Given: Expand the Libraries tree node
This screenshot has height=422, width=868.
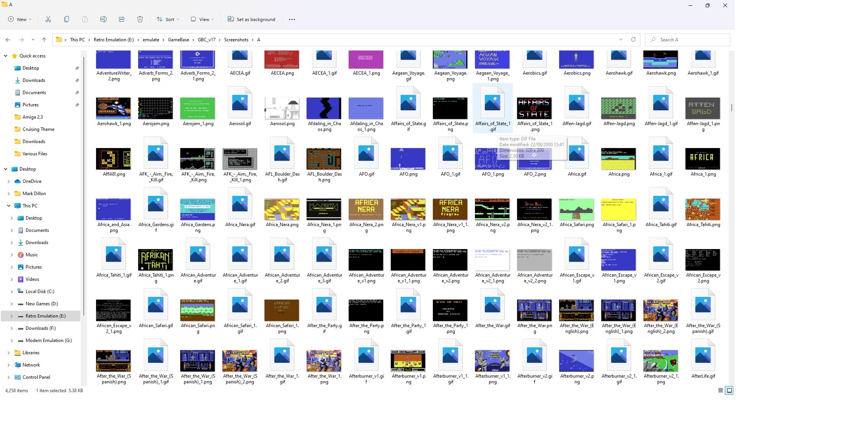Looking at the screenshot, I should point(8,353).
